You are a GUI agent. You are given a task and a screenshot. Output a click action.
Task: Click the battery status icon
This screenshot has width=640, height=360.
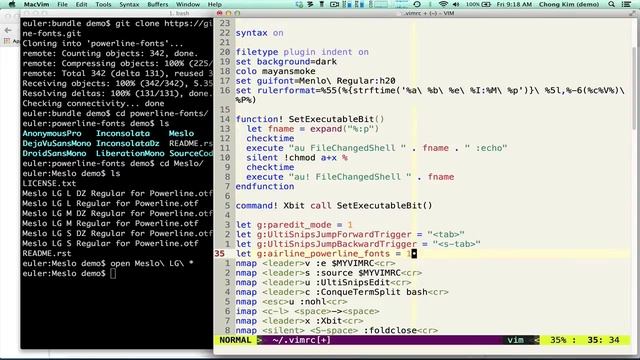pyautogui.click(x=486, y=4)
